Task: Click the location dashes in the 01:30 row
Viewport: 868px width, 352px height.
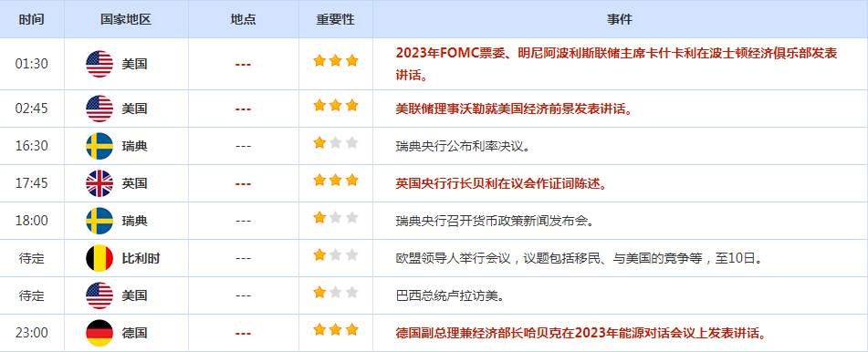Action: [243, 65]
